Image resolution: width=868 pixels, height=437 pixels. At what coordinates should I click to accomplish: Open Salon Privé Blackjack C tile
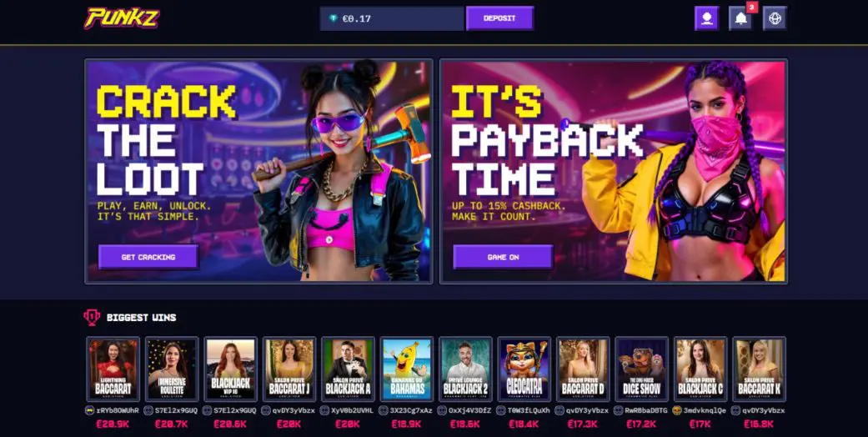[x=700, y=369]
